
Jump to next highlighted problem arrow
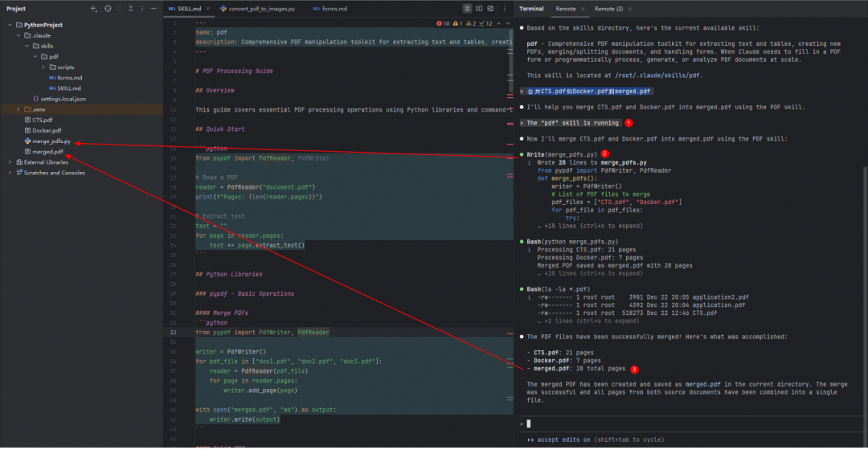506,24
